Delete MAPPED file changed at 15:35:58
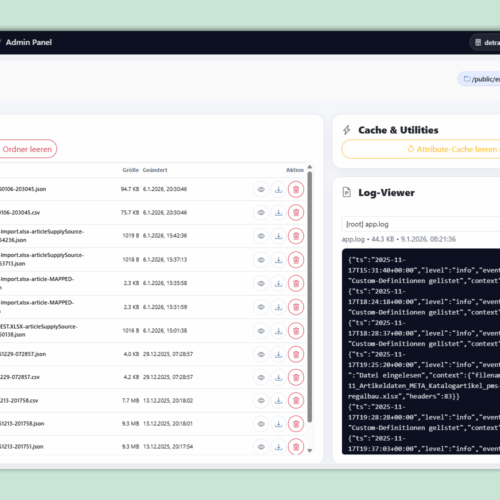 [296, 283]
